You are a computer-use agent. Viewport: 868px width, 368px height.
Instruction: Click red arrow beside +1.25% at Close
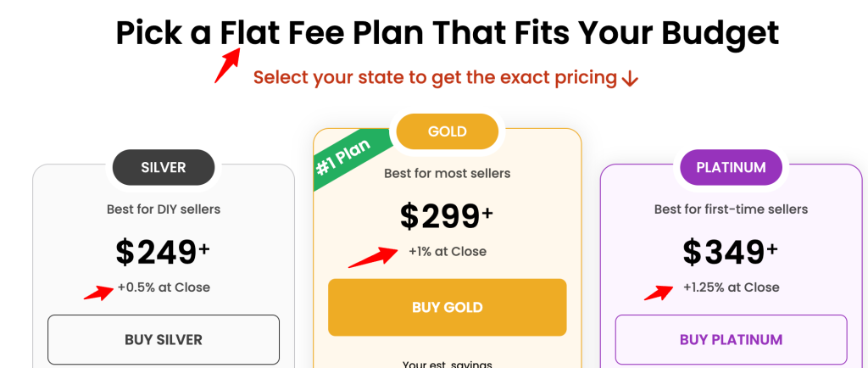(x=660, y=291)
